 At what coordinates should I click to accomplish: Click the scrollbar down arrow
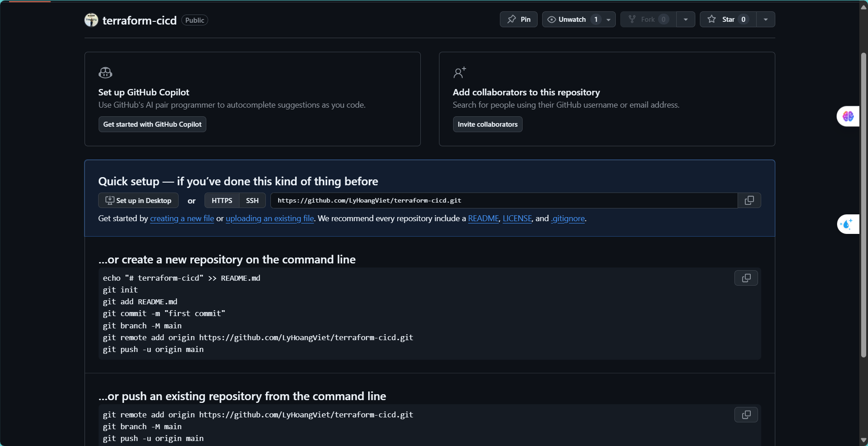(x=863, y=440)
